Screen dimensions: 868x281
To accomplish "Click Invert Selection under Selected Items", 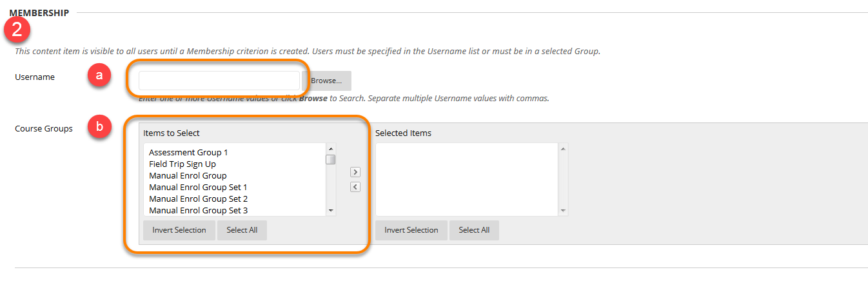I will 411,230.
